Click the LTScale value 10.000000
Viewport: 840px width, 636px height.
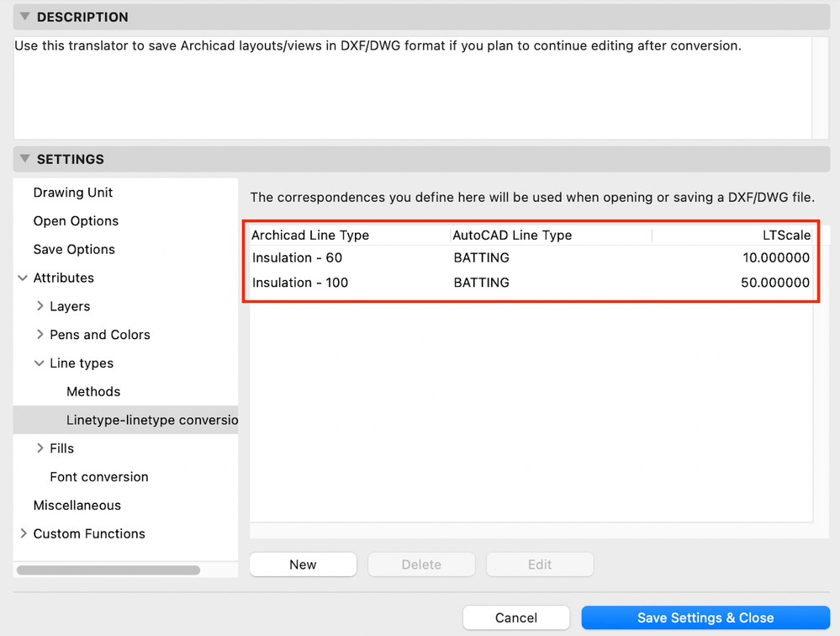point(776,257)
